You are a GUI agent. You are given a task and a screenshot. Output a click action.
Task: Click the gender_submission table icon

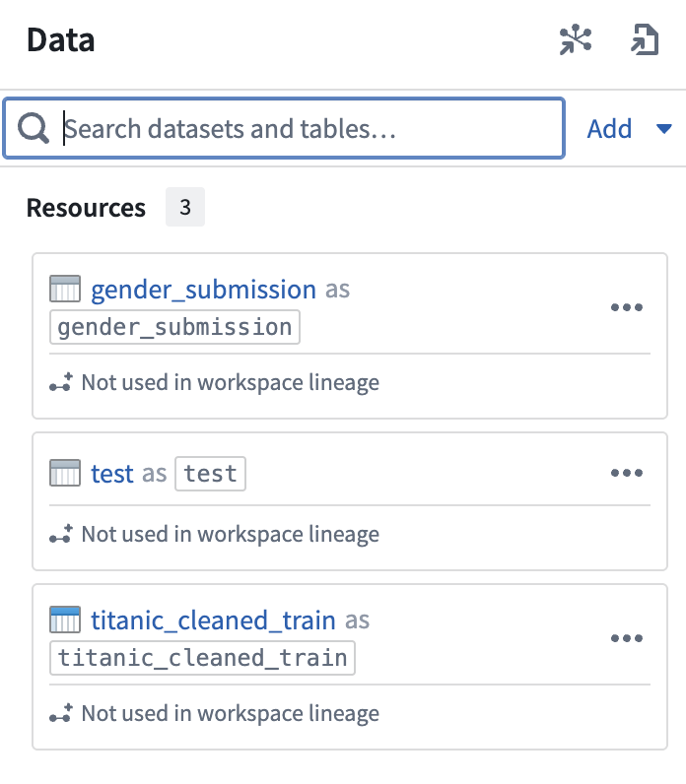click(x=65, y=289)
